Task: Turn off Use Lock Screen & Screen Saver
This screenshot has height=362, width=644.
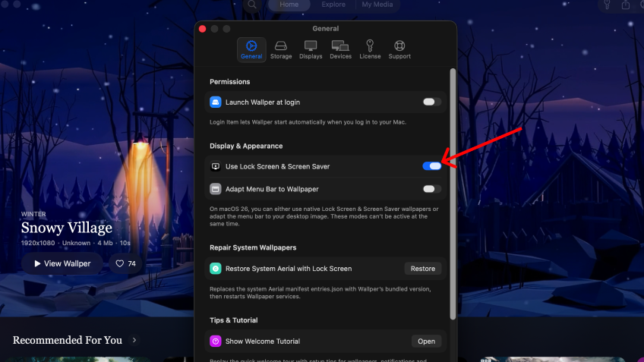Action: click(431, 165)
